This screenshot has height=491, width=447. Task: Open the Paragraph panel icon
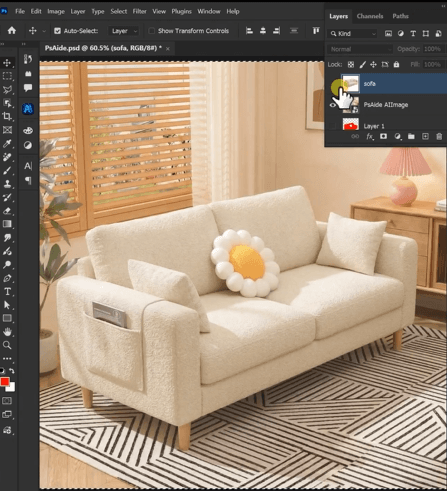coord(28,180)
